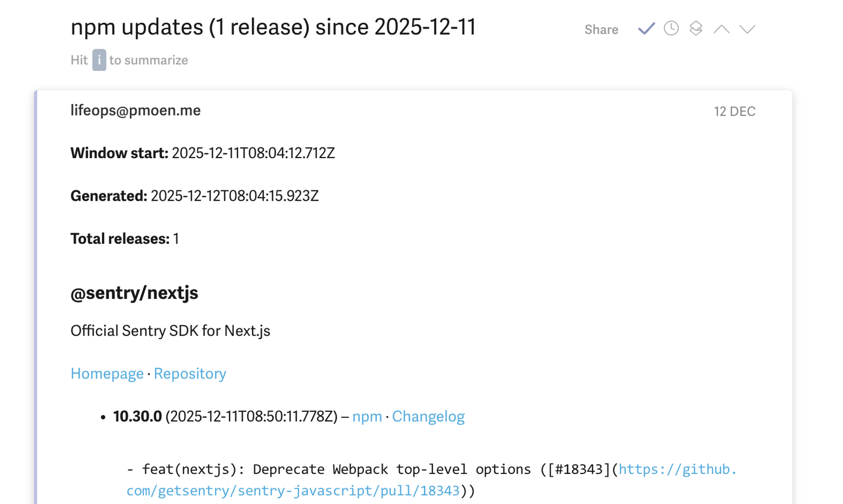The width and height of the screenshot is (843, 504).
Task: Click the email subject 'npm updates (1 release)'
Action: [190, 27]
